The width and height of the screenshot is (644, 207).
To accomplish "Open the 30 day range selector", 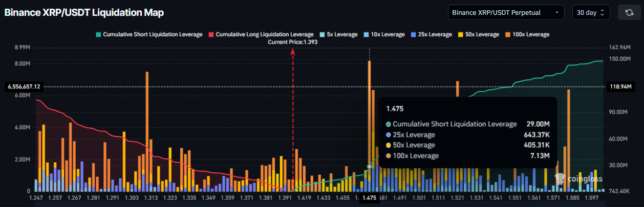I will tap(590, 12).
